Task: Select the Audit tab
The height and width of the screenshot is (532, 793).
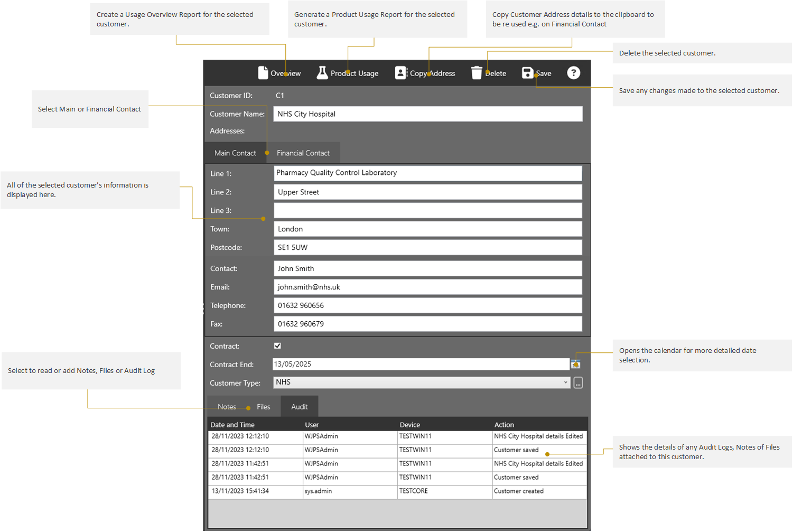Action: 300,407
